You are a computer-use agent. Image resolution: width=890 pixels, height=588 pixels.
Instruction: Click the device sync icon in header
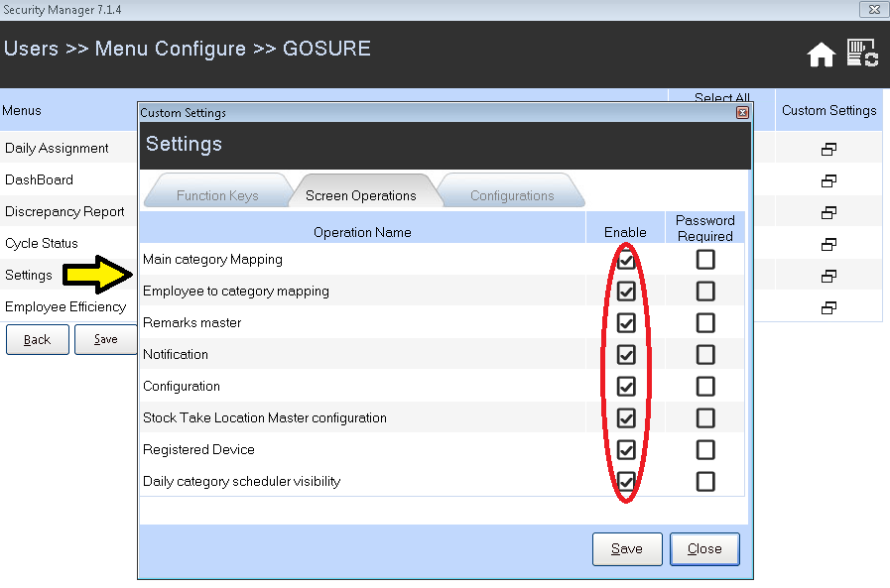click(x=862, y=54)
